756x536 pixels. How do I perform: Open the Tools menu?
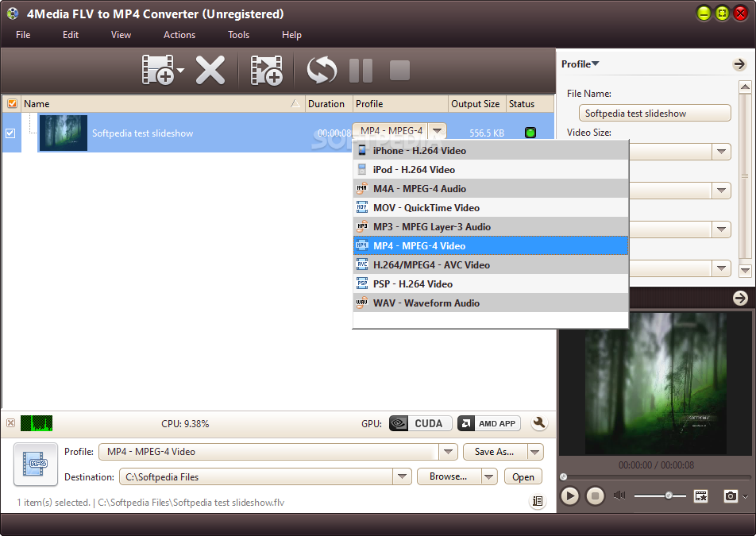tap(239, 35)
